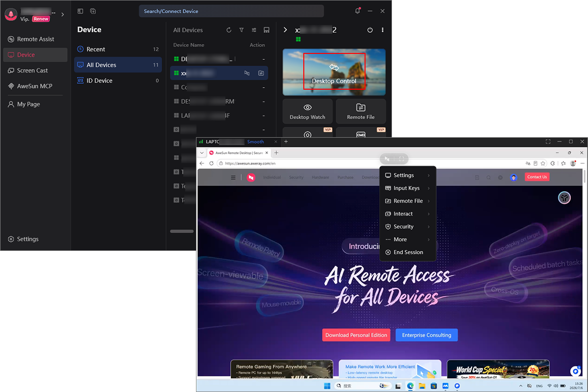The image size is (588, 392).
Task: Click the Contact Us button
Action: click(537, 177)
